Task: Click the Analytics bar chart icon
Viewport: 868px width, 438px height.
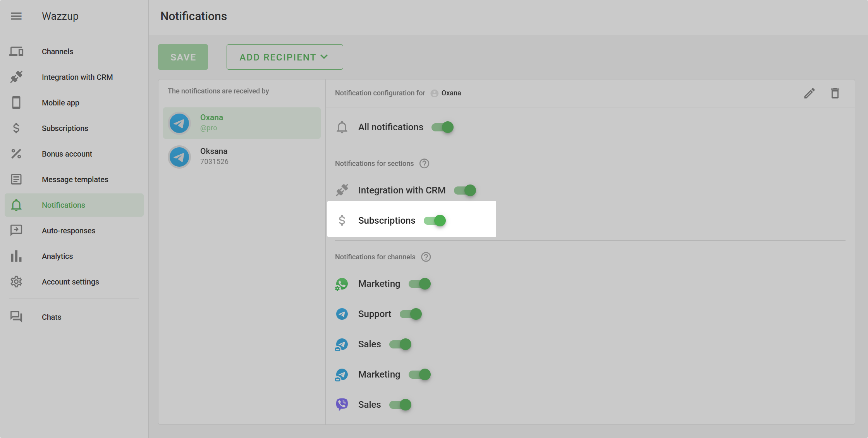Action: pyautogui.click(x=16, y=256)
